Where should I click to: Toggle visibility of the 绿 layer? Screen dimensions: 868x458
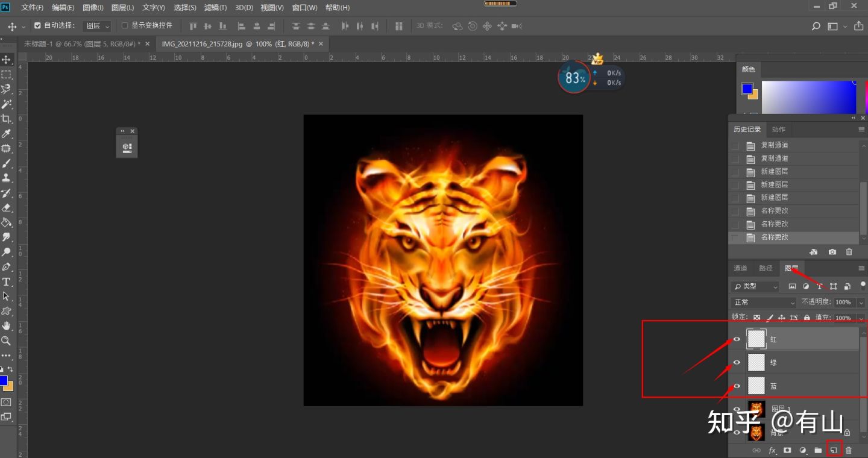(737, 362)
